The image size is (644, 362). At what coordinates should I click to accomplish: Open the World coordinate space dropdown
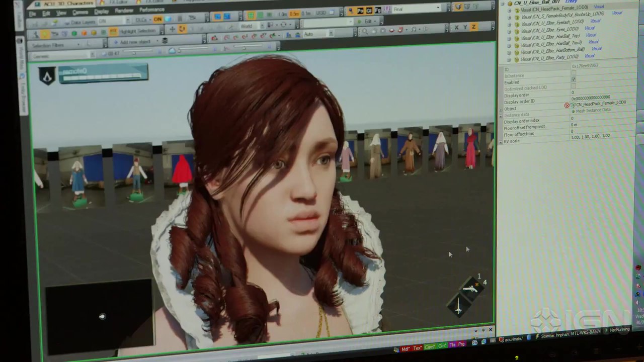click(x=262, y=26)
